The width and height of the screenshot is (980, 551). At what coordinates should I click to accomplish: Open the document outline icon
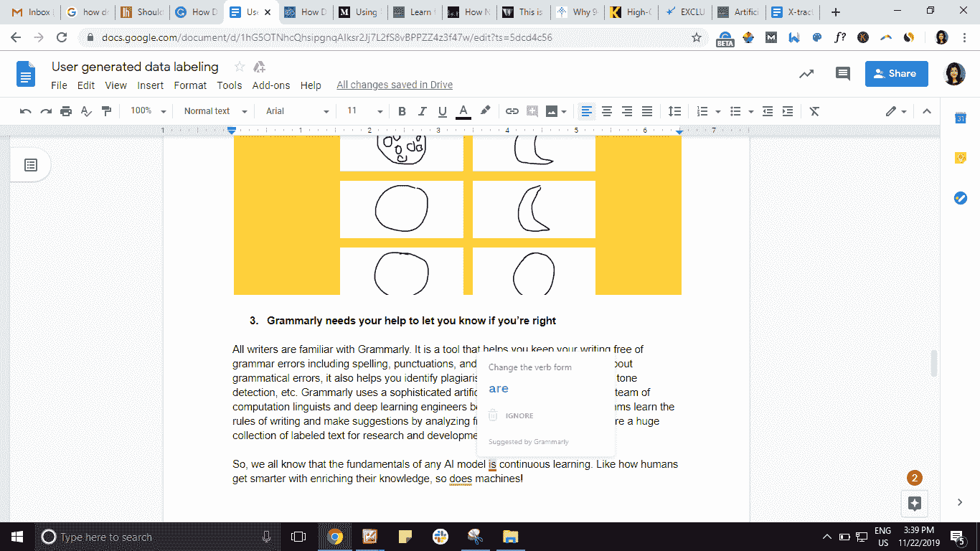click(x=31, y=165)
